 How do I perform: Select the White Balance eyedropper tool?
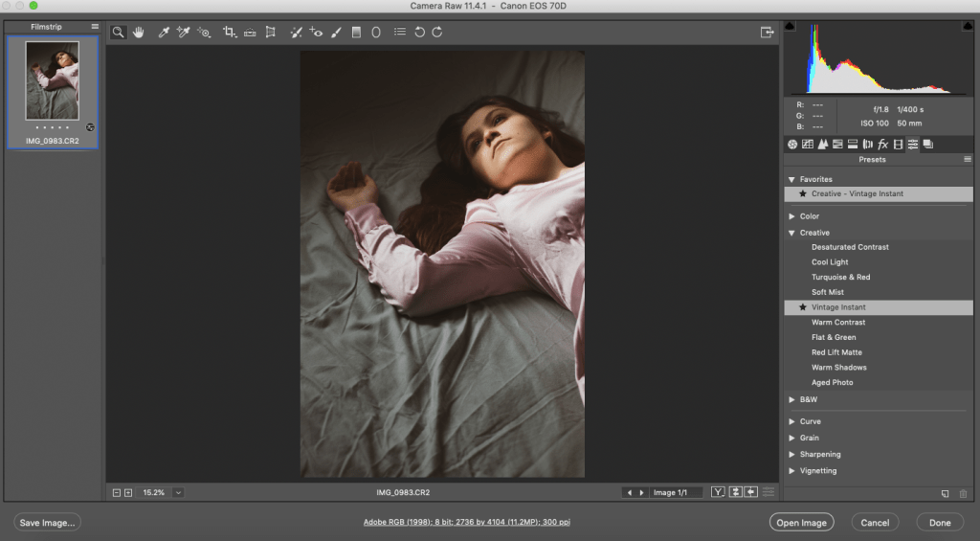pos(164,32)
